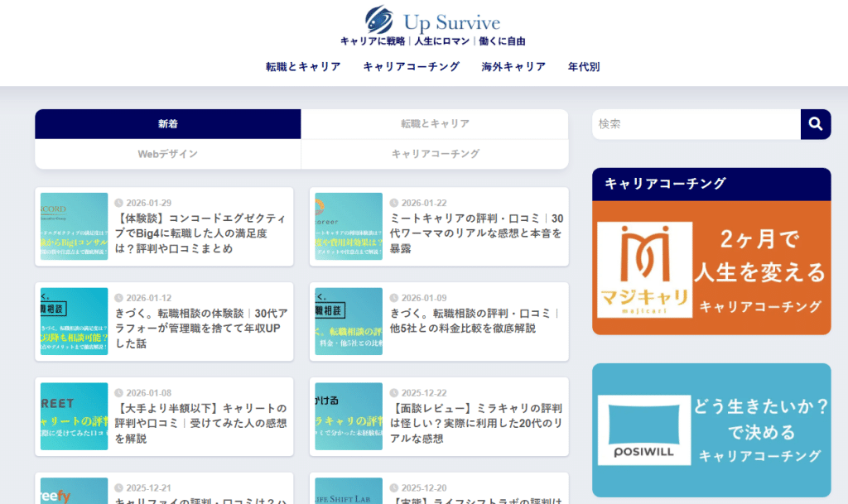Click the thumbnail of the 2026-01-08 article

point(74,416)
